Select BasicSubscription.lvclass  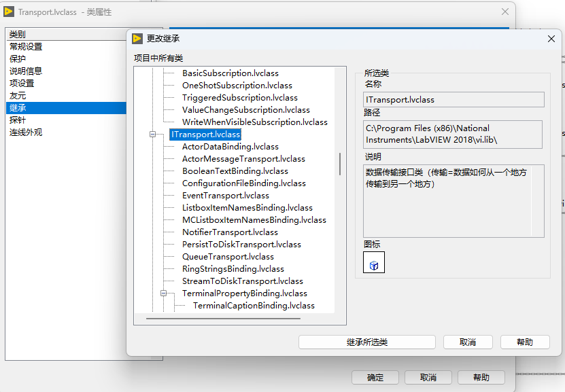click(230, 73)
